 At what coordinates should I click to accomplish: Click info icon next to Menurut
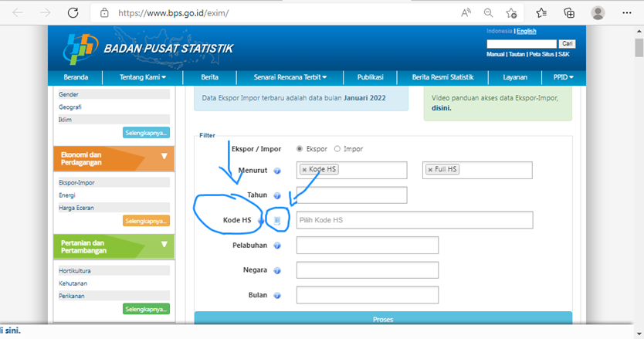tap(277, 171)
